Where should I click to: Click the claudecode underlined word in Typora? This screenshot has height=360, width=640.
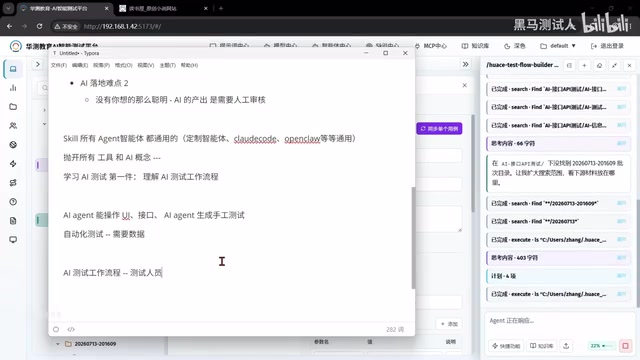point(255,139)
